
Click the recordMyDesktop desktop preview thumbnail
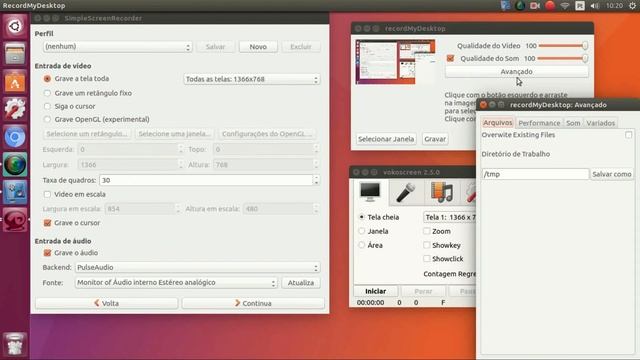pos(396,62)
